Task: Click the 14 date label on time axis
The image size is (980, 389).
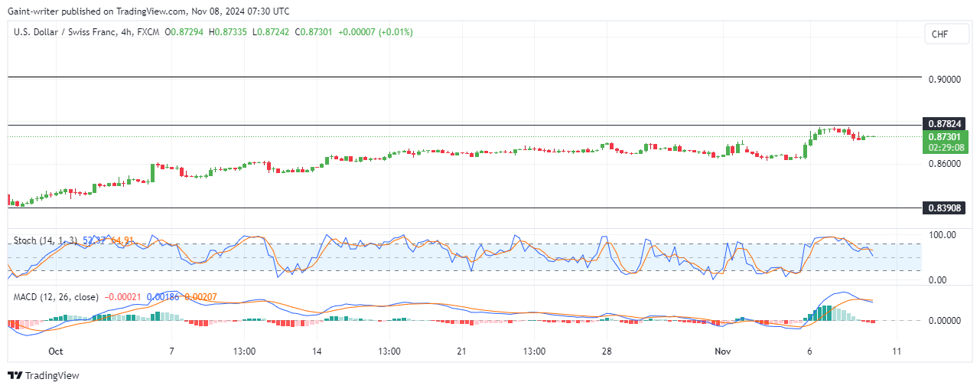Action: tap(316, 351)
